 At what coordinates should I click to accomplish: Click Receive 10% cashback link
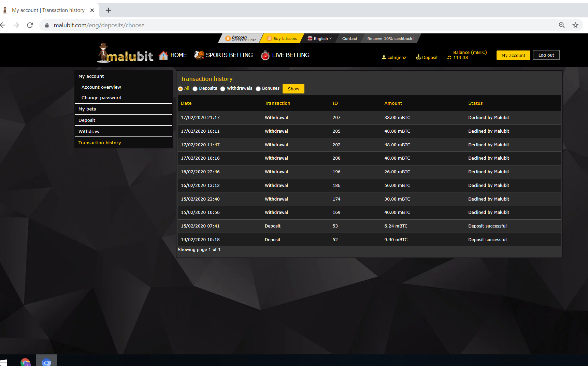tap(390, 39)
